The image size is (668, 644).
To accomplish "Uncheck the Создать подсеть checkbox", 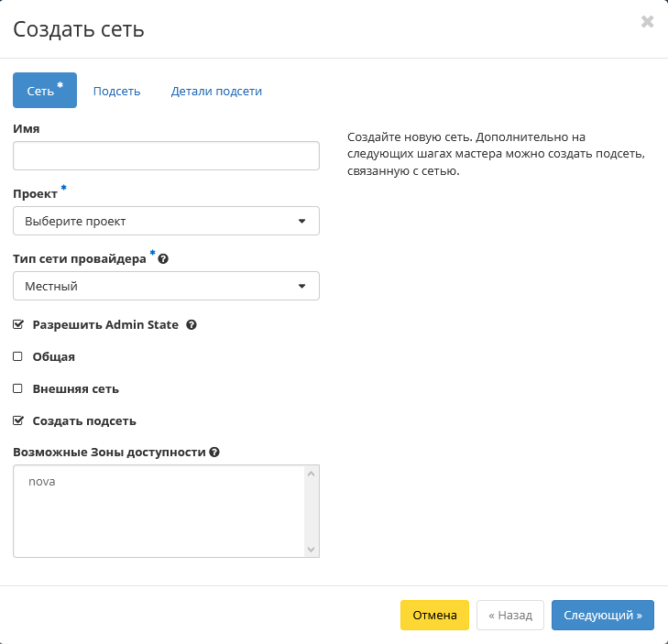I will 18,421.
